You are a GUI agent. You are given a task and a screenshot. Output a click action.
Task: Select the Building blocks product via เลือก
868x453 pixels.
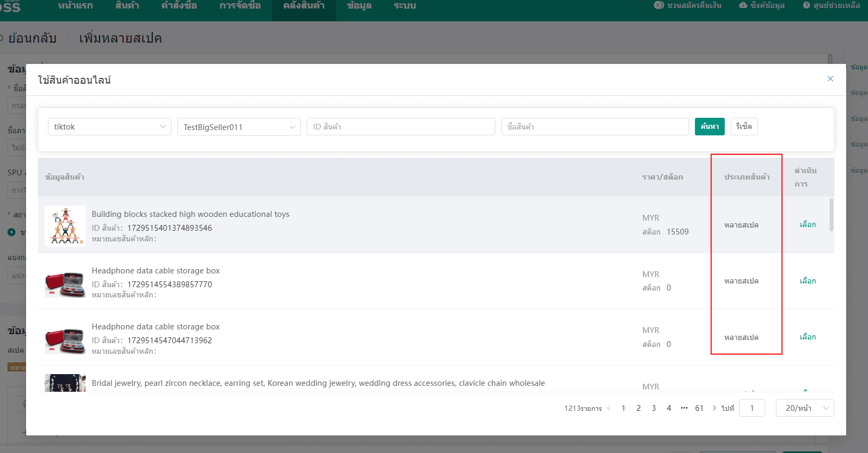click(808, 225)
